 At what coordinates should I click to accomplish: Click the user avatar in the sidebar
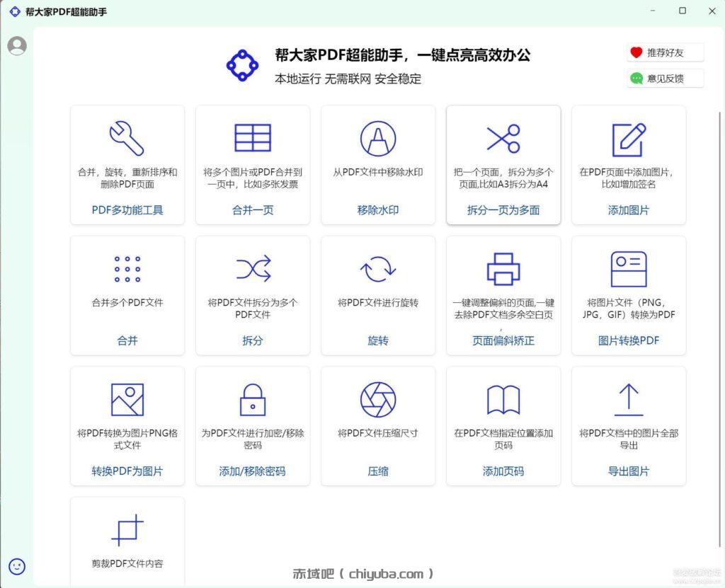[17, 46]
